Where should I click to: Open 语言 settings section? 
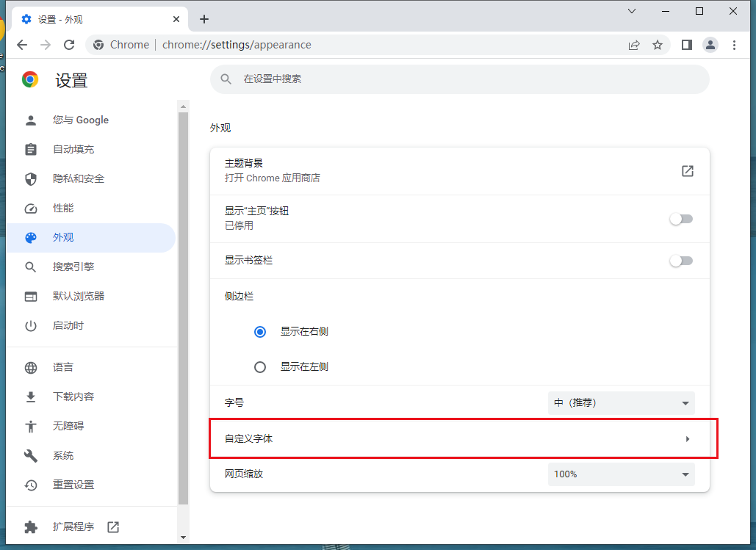92,367
